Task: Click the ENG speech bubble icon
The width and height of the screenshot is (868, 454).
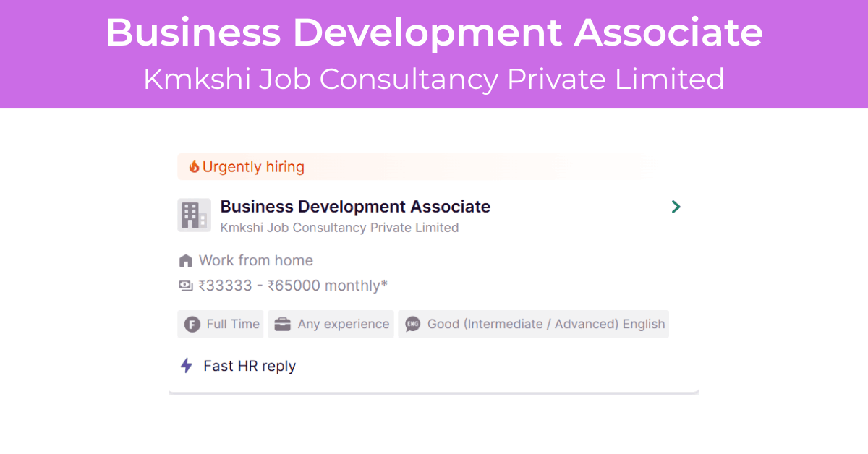Action: [x=412, y=325]
